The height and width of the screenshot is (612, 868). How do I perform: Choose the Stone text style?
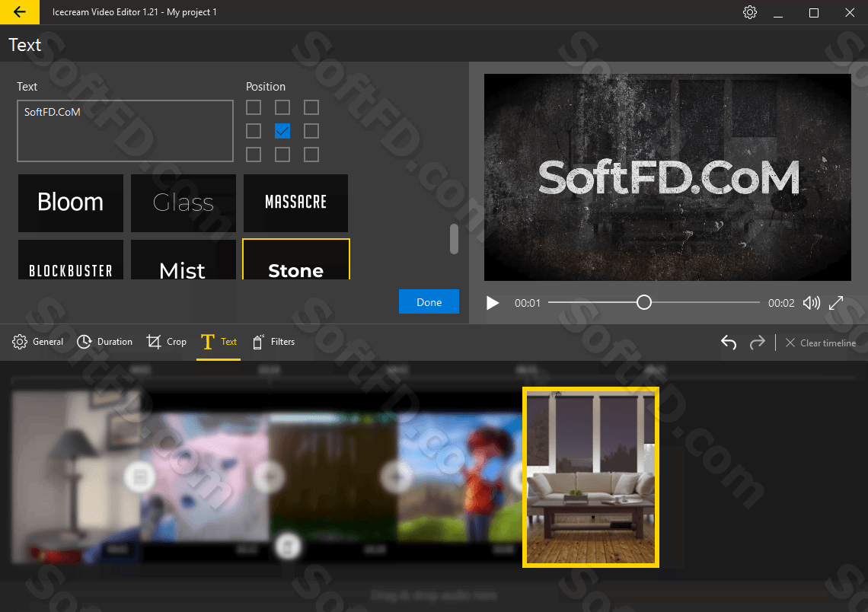(296, 260)
